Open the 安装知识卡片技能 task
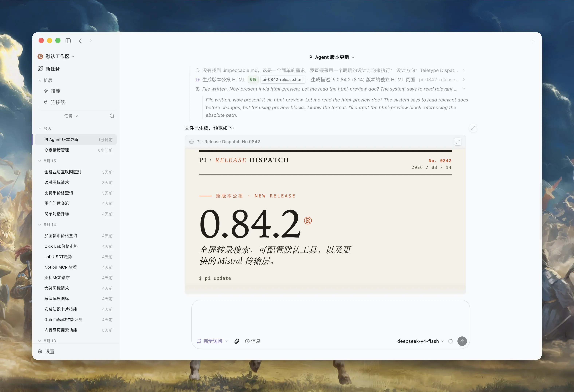The image size is (574, 392). pos(76,309)
